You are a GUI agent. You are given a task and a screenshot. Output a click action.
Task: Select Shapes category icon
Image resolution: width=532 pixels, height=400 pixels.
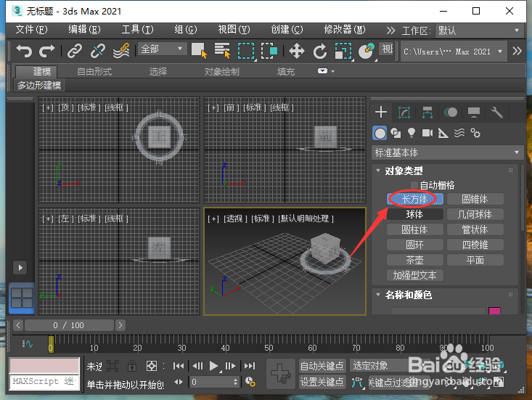tap(396, 134)
